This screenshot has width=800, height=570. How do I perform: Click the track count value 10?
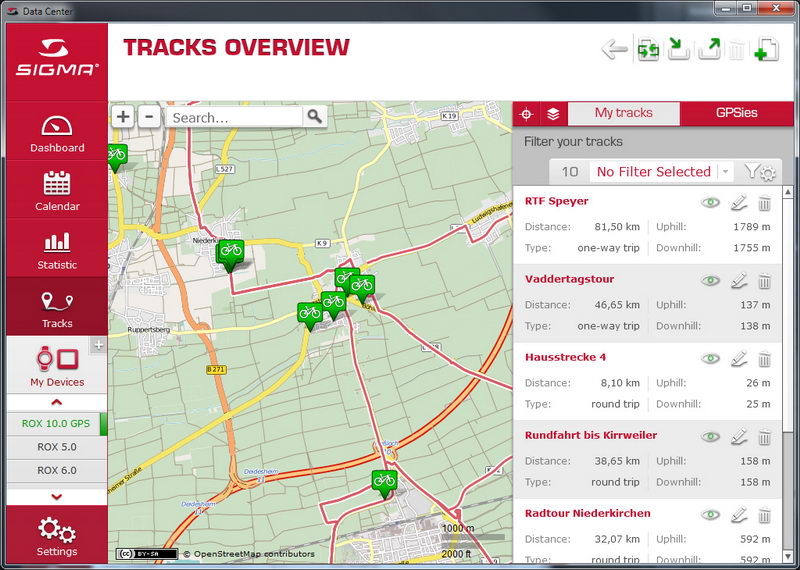tap(569, 172)
